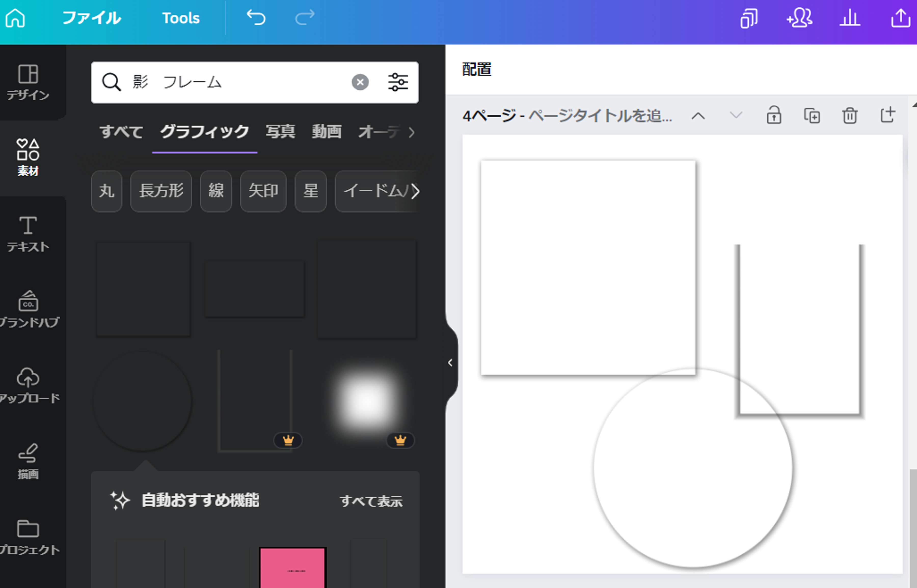Select the 星 suggestion chip

pyautogui.click(x=311, y=191)
